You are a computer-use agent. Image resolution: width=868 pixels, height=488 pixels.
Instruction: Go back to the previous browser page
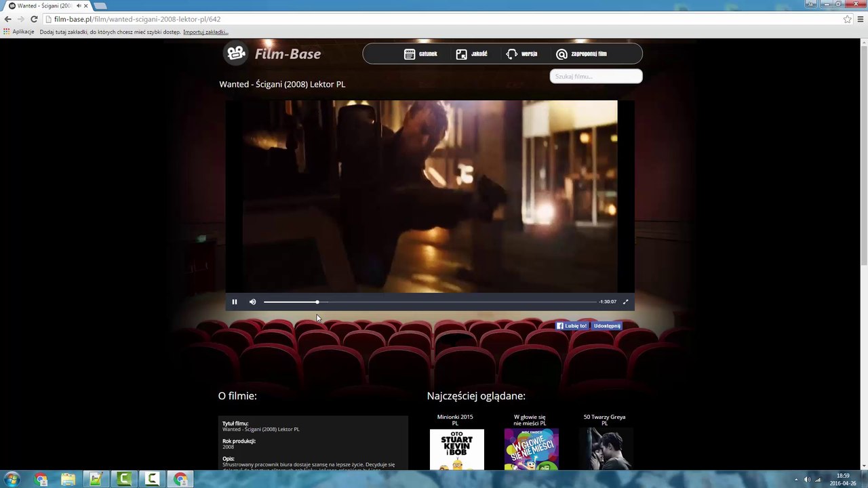pos(8,19)
